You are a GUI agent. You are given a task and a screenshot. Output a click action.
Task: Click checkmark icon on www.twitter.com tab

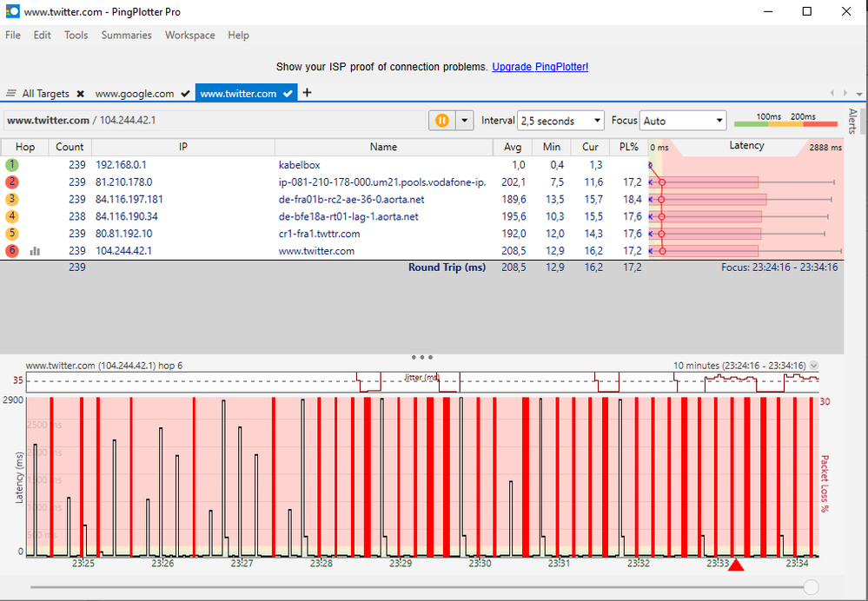pyautogui.click(x=288, y=94)
